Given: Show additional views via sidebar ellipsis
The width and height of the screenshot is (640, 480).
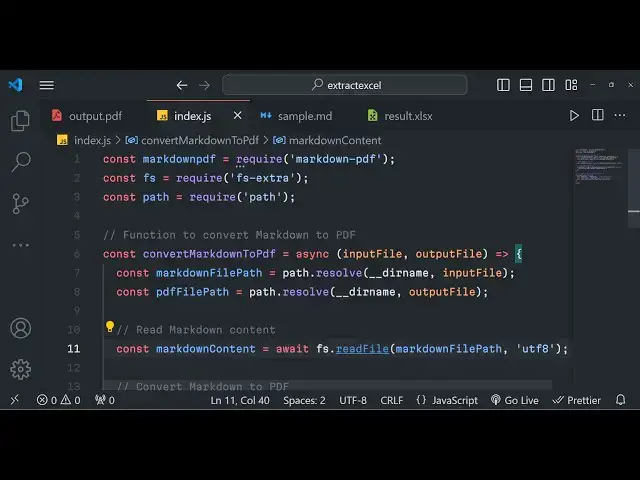Looking at the screenshot, I should (x=20, y=245).
